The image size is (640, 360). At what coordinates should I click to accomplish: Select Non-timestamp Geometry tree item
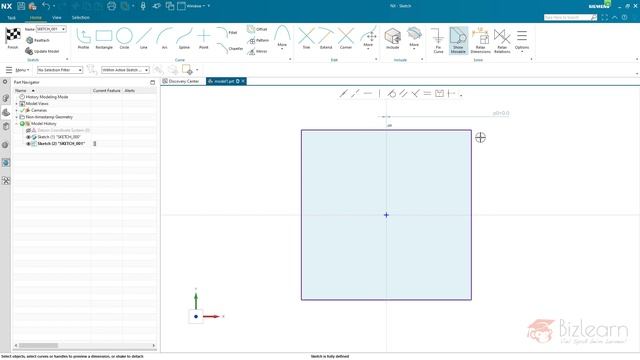tap(49, 117)
